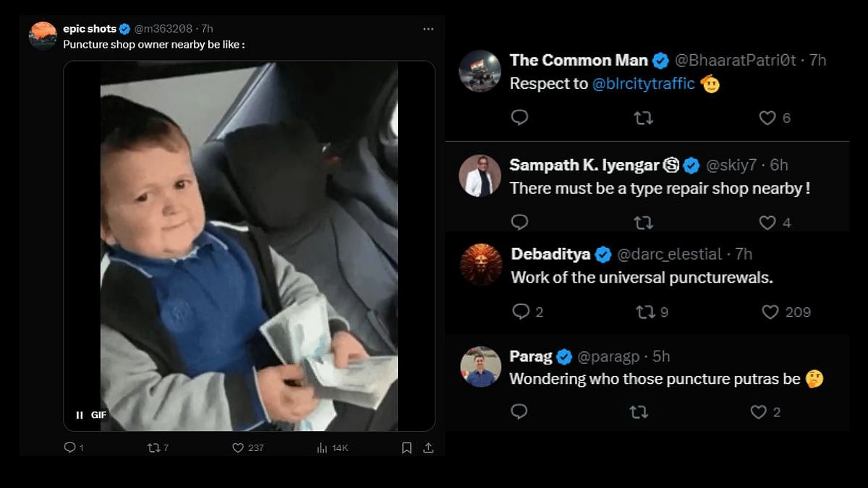The width and height of the screenshot is (868, 488).
Task: Click Debaditya's lion profile avatar
Action: click(481, 264)
